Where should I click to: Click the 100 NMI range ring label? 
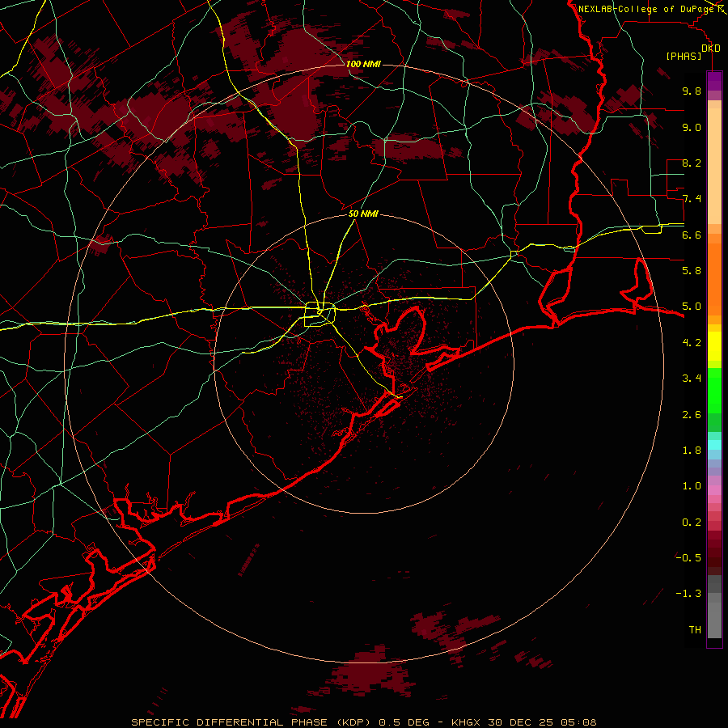(363, 64)
